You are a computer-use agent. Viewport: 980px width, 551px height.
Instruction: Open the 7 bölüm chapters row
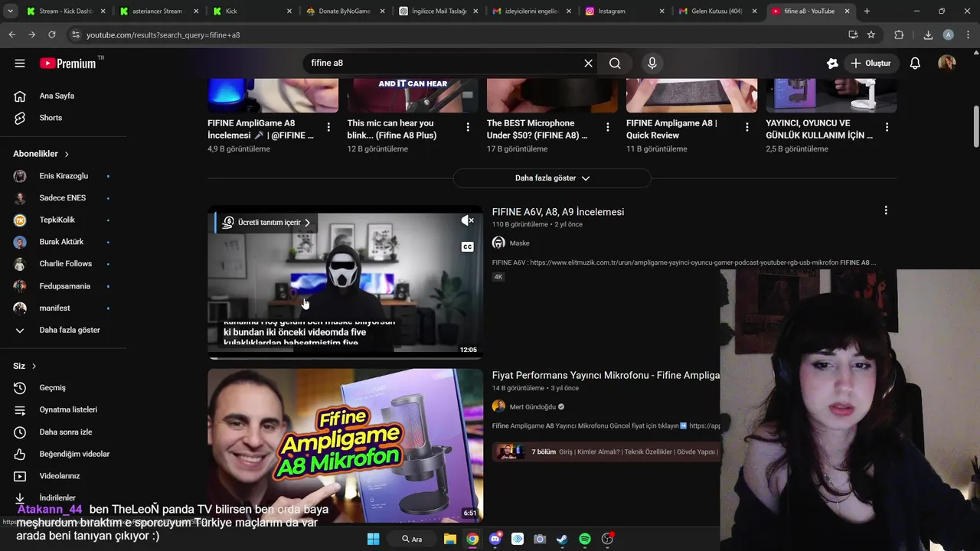[x=606, y=452]
